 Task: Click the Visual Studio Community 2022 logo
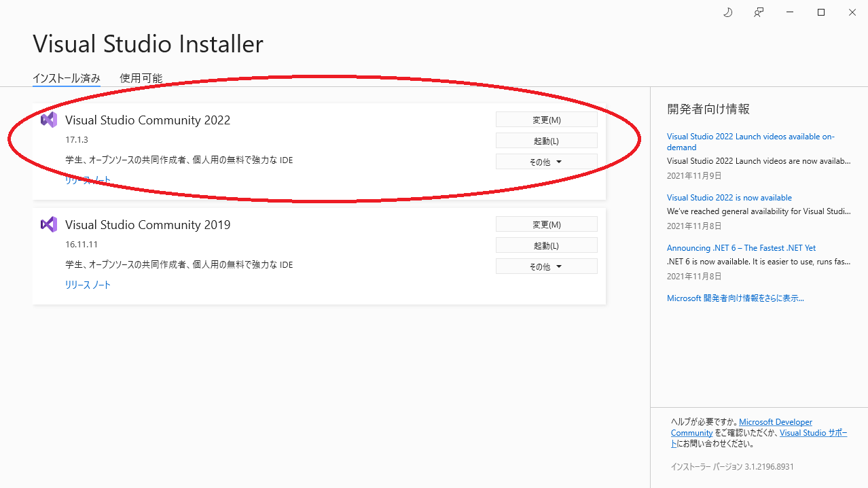coord(49,120)
